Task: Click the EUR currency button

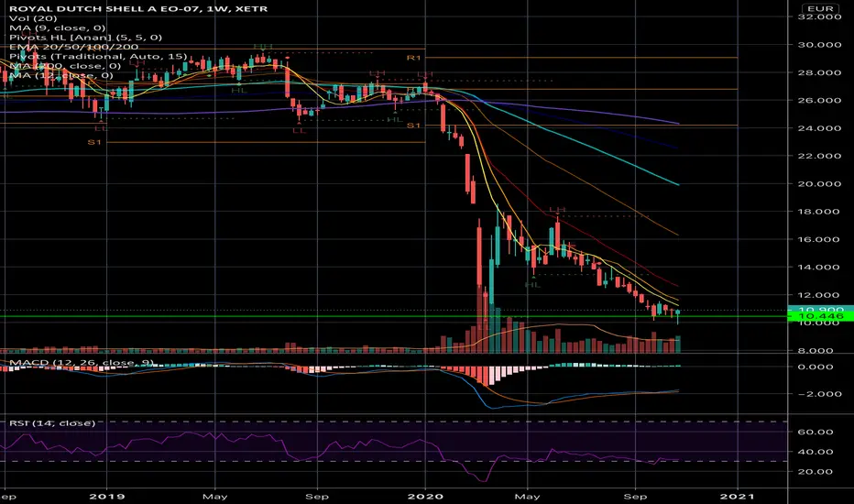Action: (820, 8)
